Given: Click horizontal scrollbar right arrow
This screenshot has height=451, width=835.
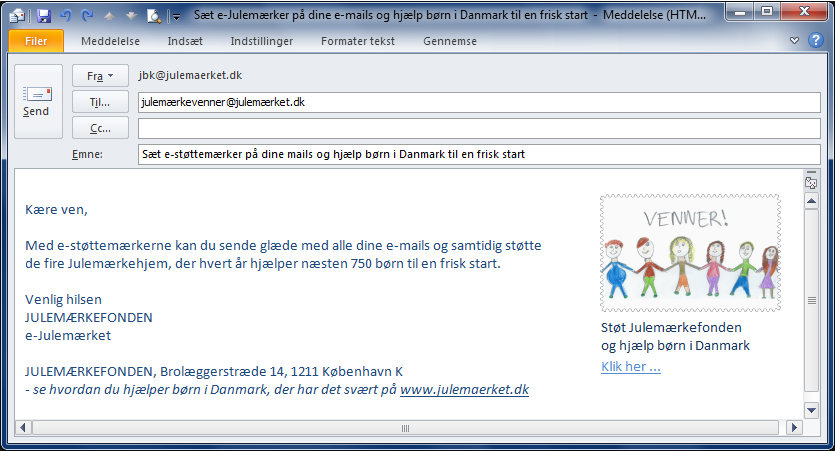Looking at the screenshot, I should point(794,428).
